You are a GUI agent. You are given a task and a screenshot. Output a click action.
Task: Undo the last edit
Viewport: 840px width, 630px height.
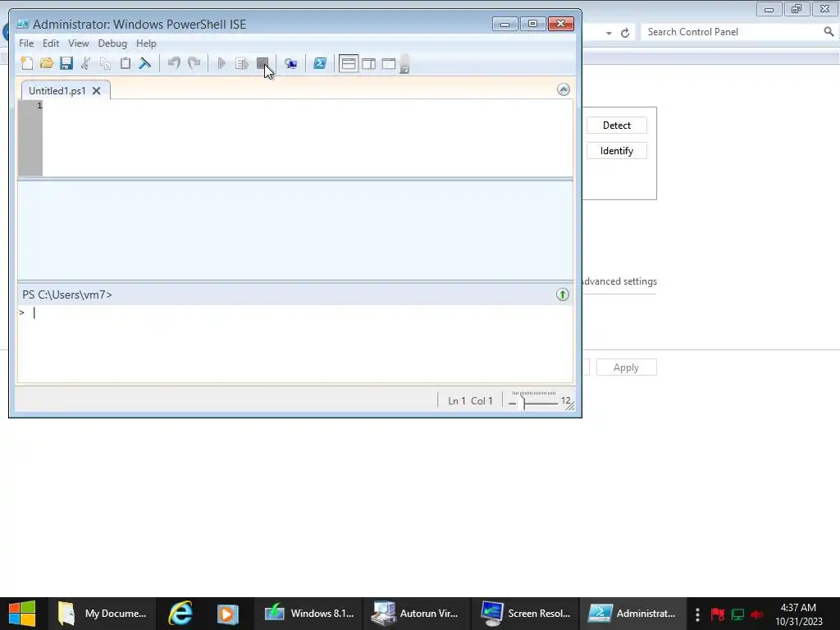tap(174, 63)
